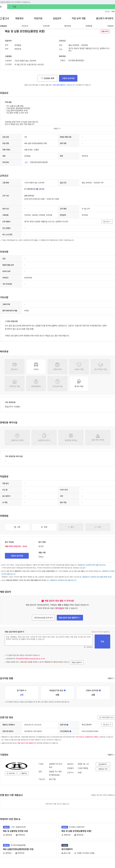The width and height of the screenshot is (115, 868).
Task: Open 채용 담당자 정보 열람하기 dropdown
Action: [x=70, y=618]
